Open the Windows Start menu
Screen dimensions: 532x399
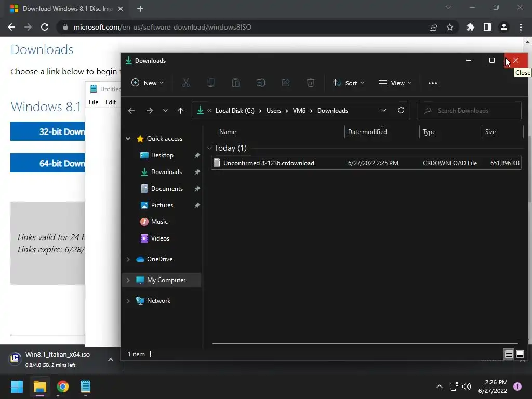(17, 387)
